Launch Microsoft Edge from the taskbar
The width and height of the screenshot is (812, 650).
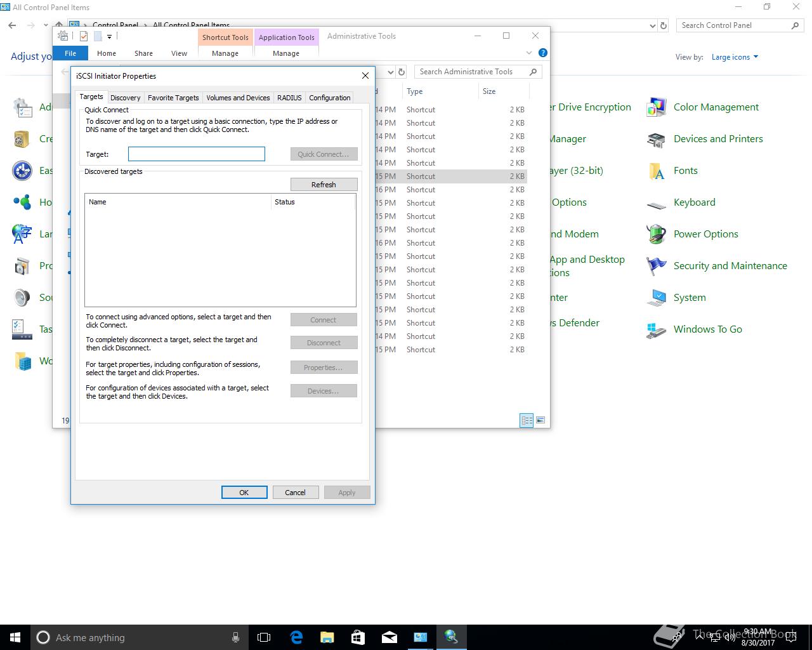(x=296, y=637)
